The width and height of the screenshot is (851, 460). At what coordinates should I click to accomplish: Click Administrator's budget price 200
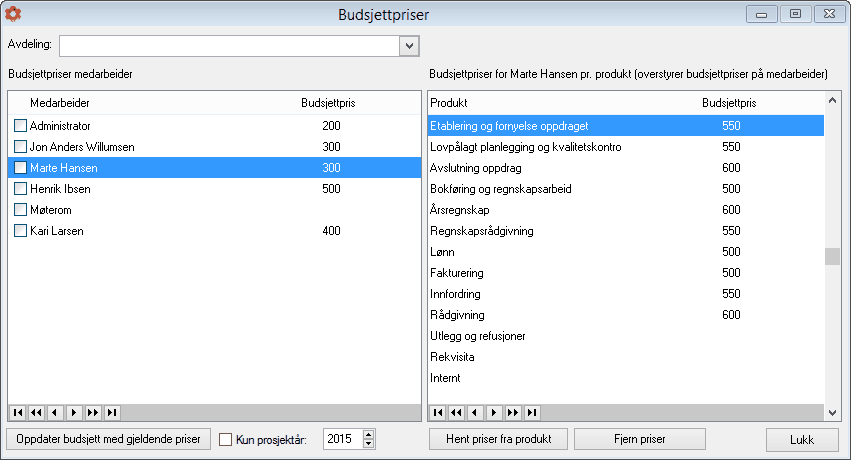pos(331,126)
